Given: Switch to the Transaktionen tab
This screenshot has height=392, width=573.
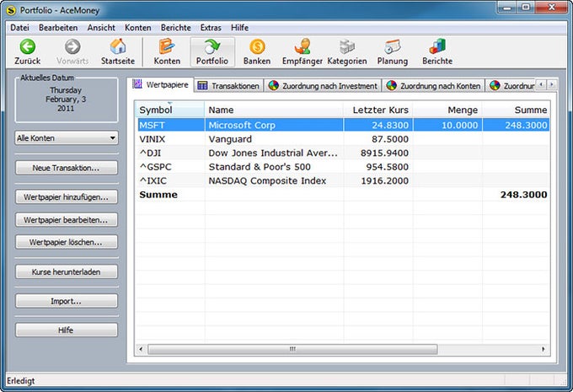Looking at the screenshot, I should coord(228,86).
